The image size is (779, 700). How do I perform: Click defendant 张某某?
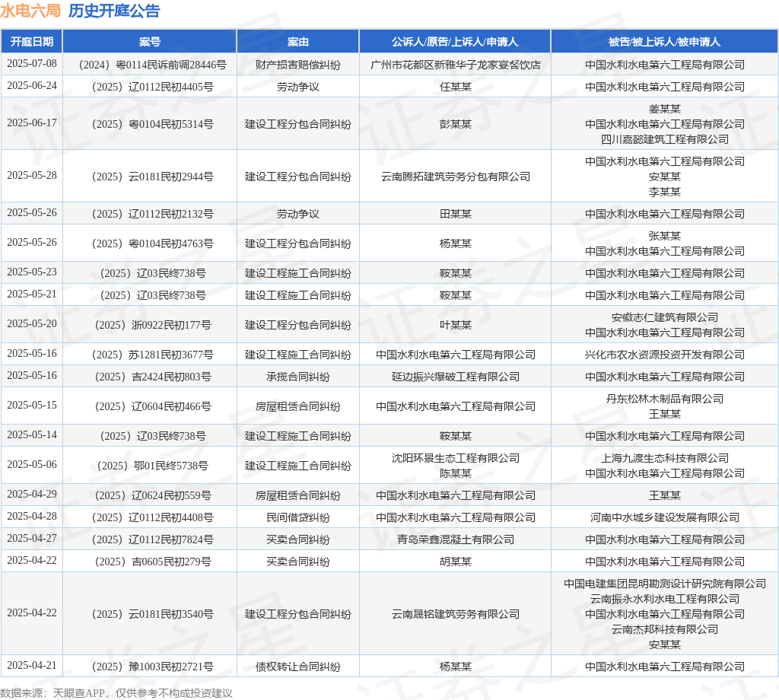click(665, 236)
